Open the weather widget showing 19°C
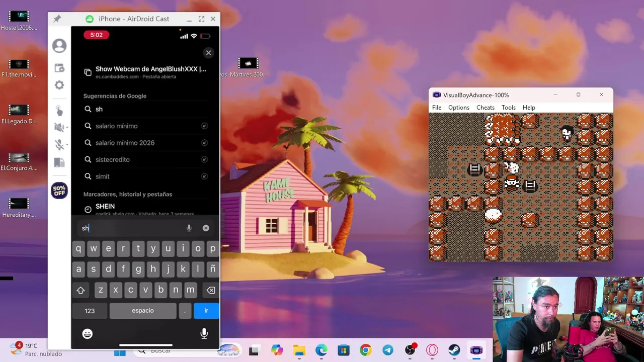The width and height of the screenshot is (644, 362). pyautogui.click(x=35, y=349)
